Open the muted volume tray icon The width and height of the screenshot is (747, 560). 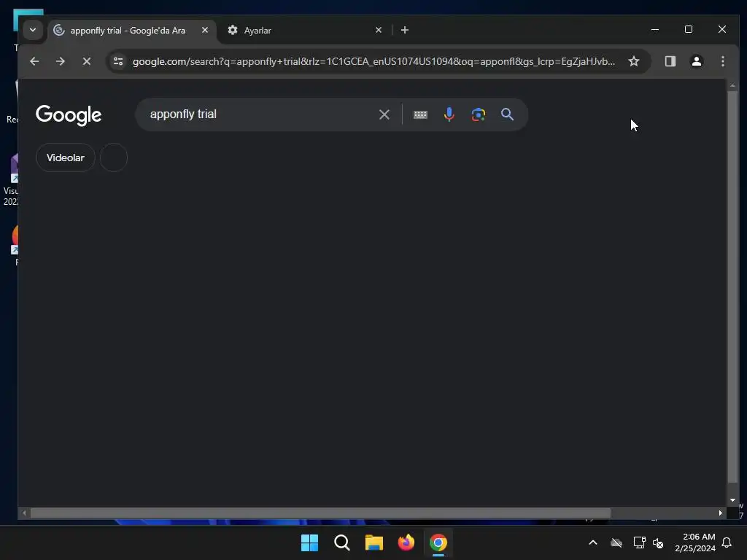tap(658, 542)
